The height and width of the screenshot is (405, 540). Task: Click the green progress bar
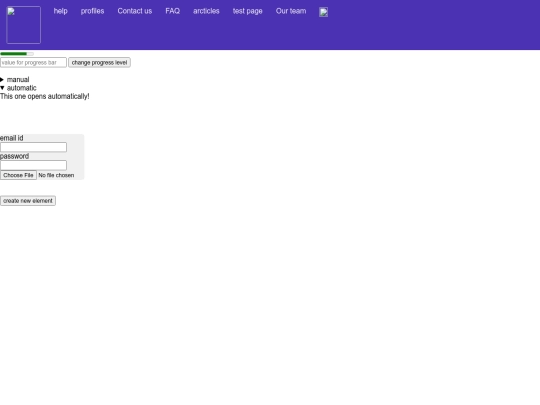(x=17, y=54)
